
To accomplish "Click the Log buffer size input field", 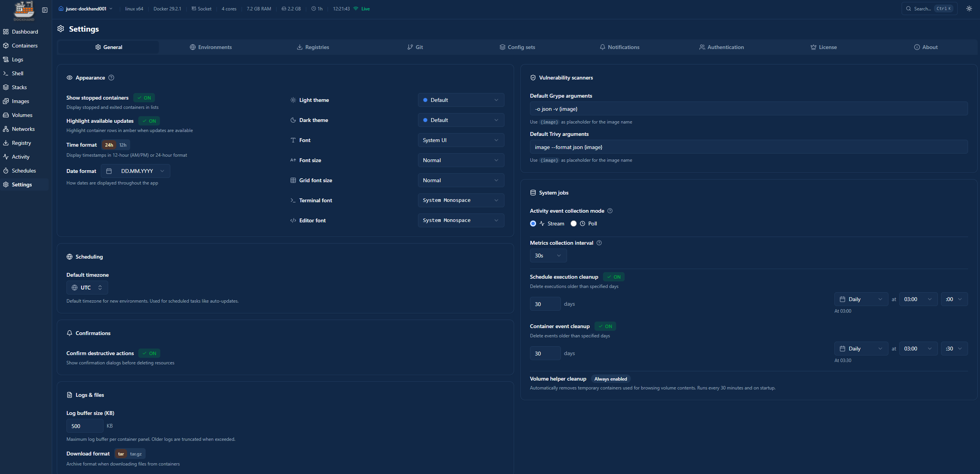I will pos(85,426).
